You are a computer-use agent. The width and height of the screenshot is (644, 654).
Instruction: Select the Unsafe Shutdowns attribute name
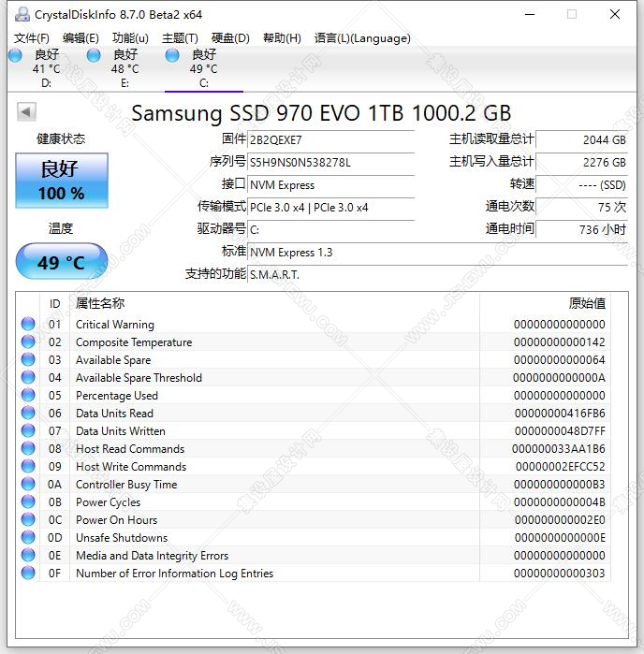click(122, 538)
